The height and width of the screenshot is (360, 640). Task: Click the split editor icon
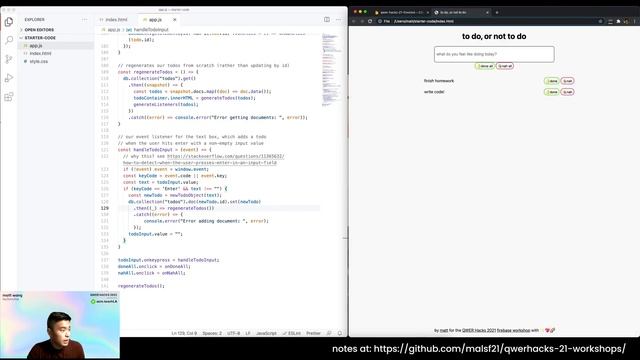327,20
